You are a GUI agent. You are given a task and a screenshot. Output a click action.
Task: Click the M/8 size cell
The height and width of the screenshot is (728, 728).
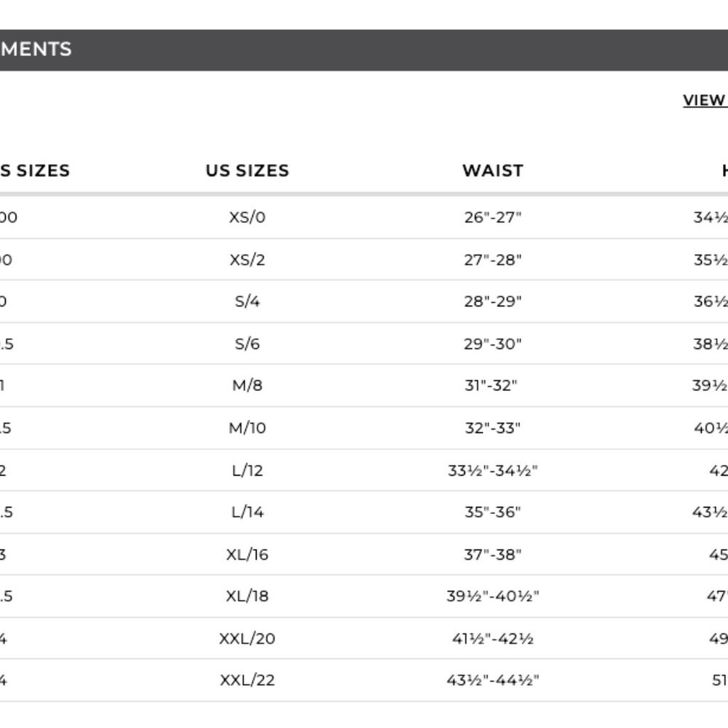247,385
